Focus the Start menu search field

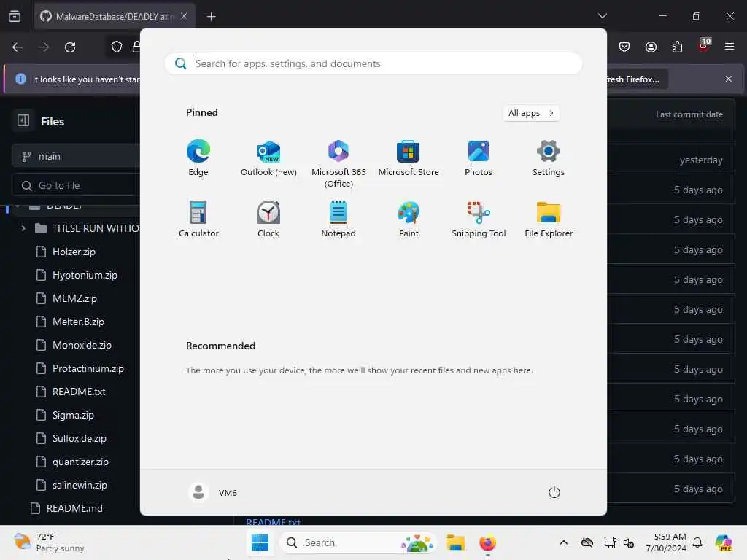[373, 63]
